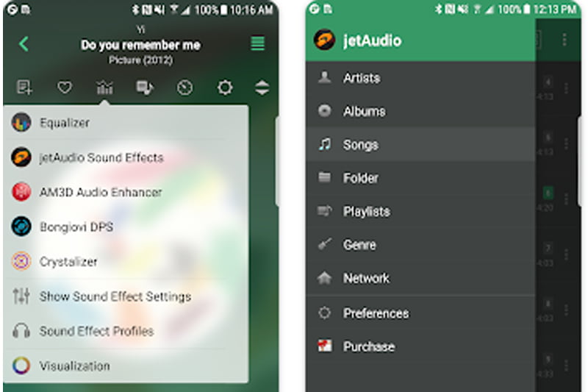
Task: Tap the Folder icon in drawer
Action: tap(325, 177)
